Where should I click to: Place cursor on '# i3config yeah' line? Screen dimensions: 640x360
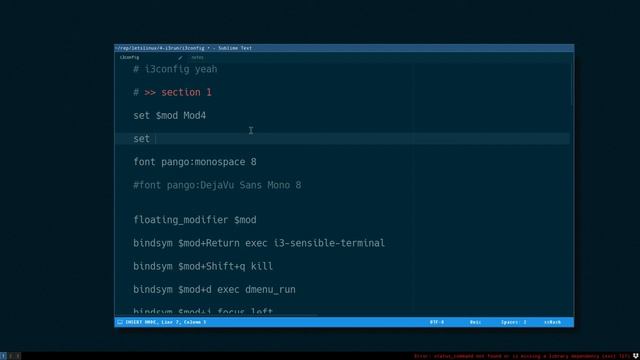coord(175,69)
